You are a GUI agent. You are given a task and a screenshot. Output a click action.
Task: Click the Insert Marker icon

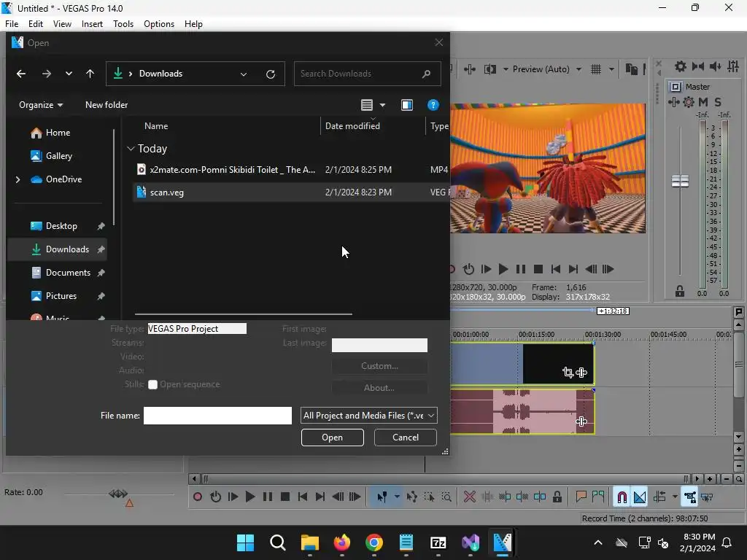581,497
